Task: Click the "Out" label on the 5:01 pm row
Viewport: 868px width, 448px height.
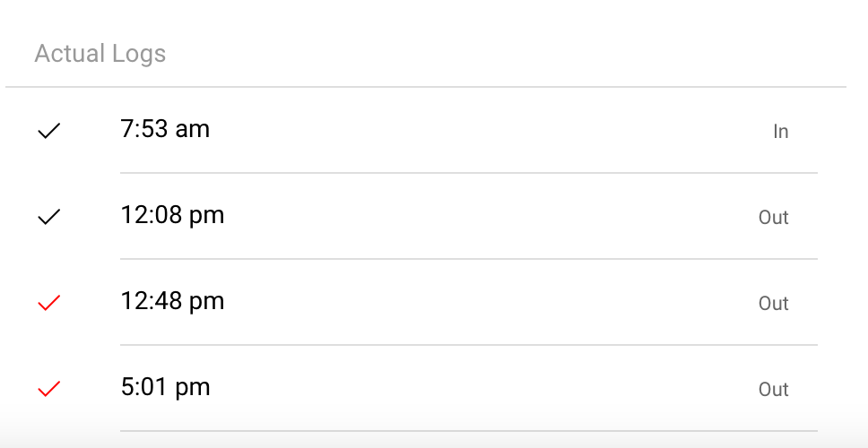Action: [773, 390]
